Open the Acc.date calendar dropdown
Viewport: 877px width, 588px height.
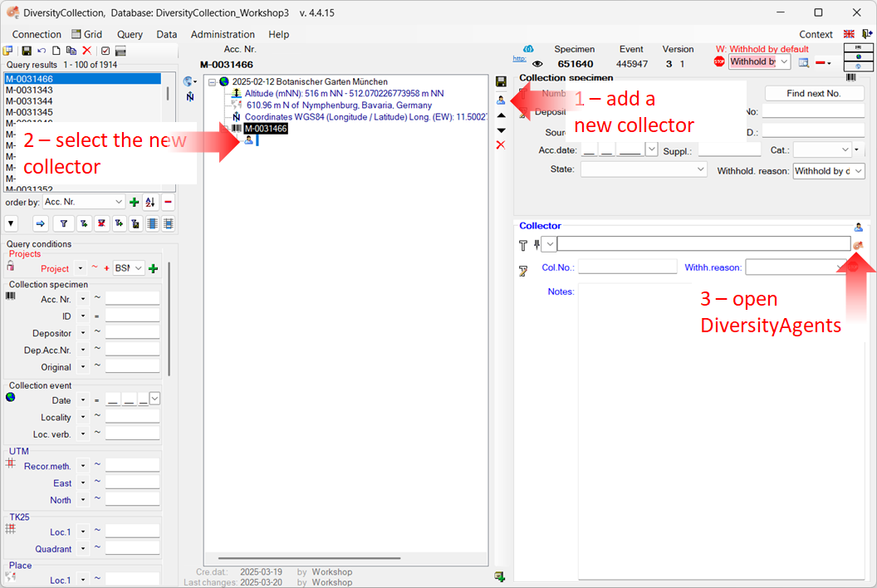pos(652,150)
